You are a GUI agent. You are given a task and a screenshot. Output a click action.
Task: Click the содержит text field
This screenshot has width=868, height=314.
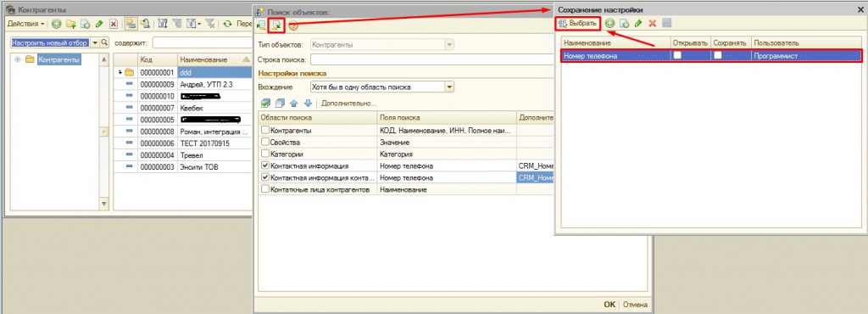click(x=202, y=43)
